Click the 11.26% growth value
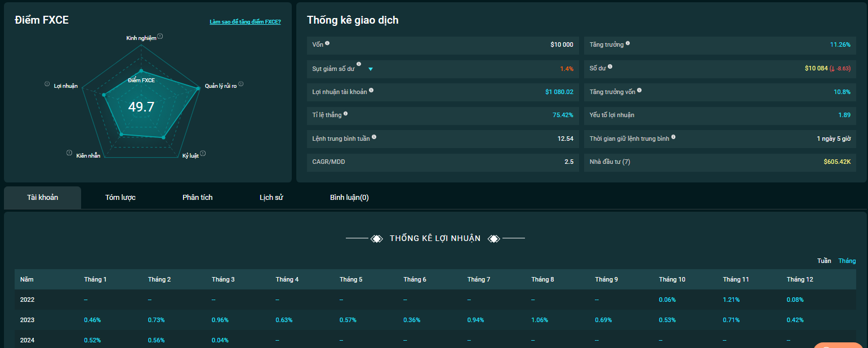 point(840,44)
